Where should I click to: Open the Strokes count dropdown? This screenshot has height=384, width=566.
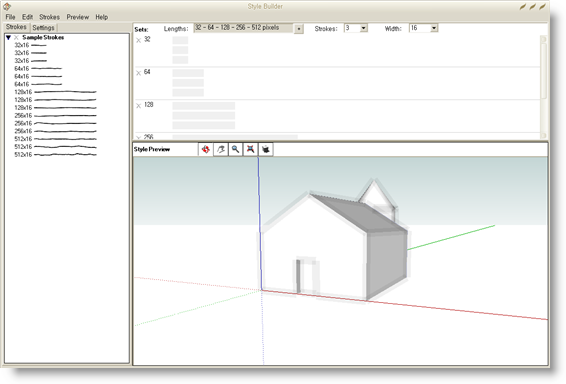coord(363,28)
